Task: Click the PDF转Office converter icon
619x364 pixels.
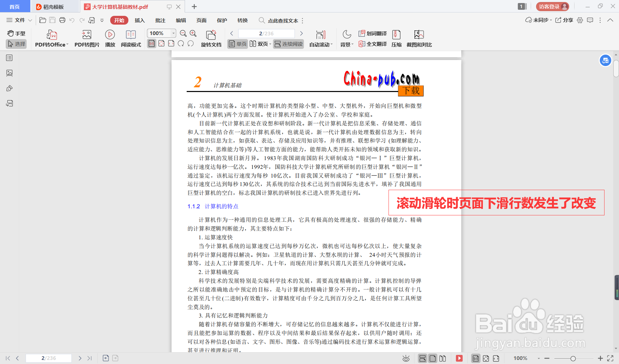Action: point(52,39)
